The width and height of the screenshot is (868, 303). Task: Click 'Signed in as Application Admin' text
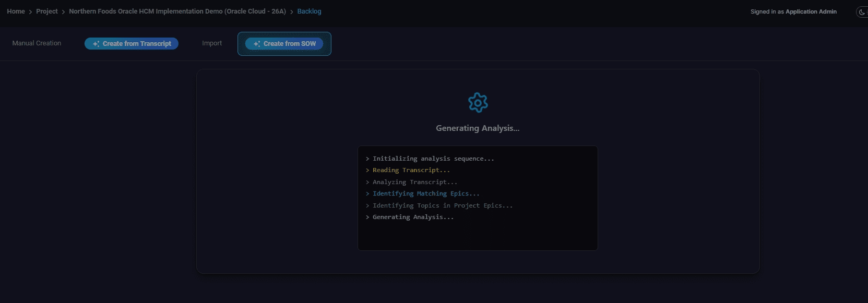[x=793, y=11]
